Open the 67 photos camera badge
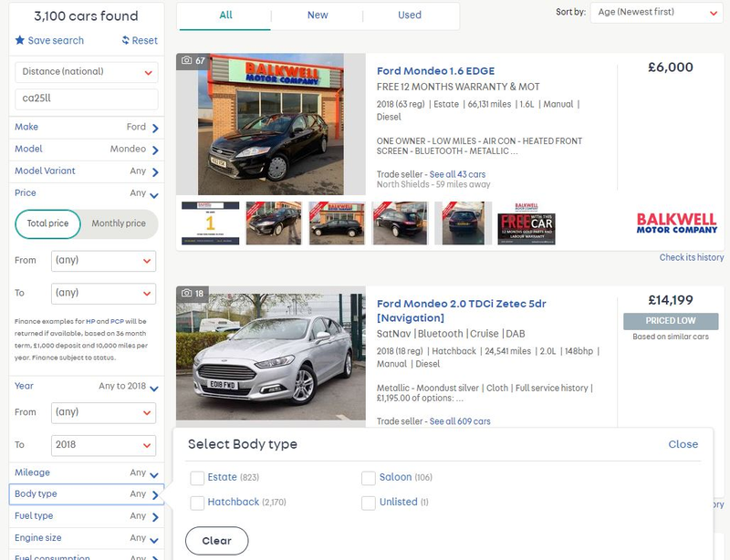This screenshot has height=560, width=730. tap(193, 60)
